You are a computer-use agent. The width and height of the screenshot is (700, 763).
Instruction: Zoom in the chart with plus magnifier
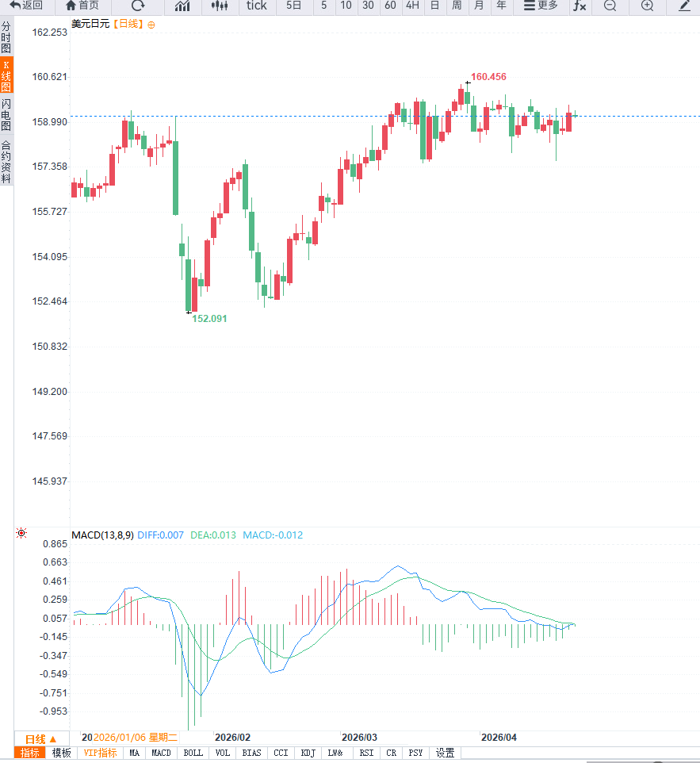tap(647, 6)
